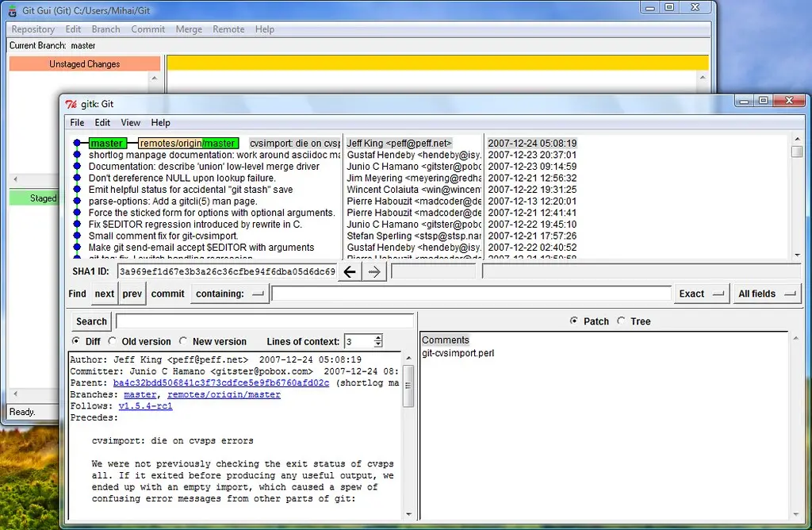The height and width of the screenshot is (530, 812).
Task: Select the New version radio button
Action: 183,341
